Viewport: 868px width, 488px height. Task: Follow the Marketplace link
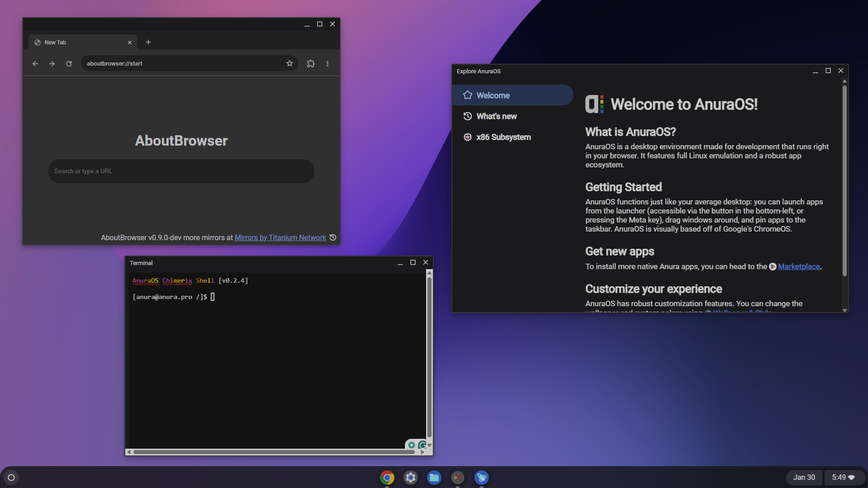(798, 266)
